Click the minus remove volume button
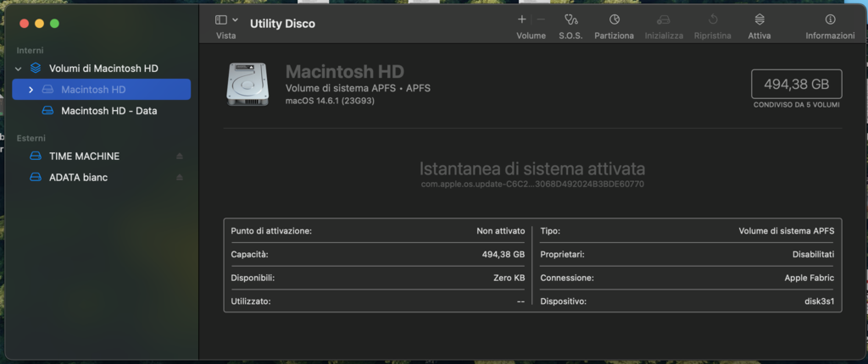The height and width of the screenshot is (364, 868). (541, 19)
